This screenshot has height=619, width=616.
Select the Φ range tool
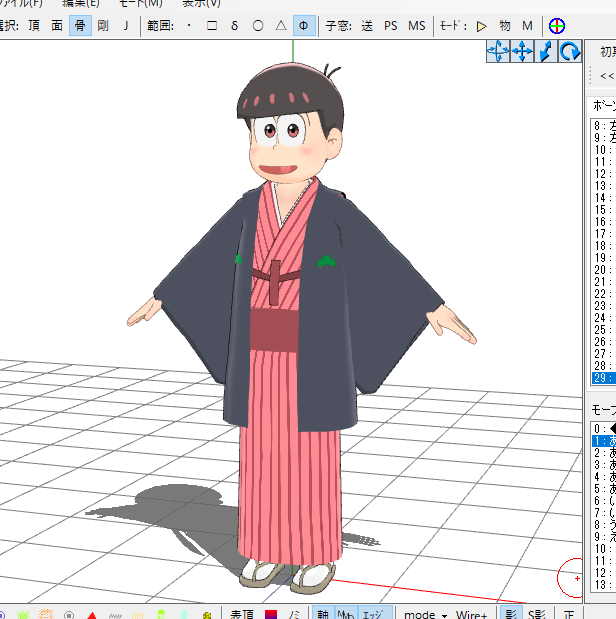pyautogui.click(x=304, y=26)
